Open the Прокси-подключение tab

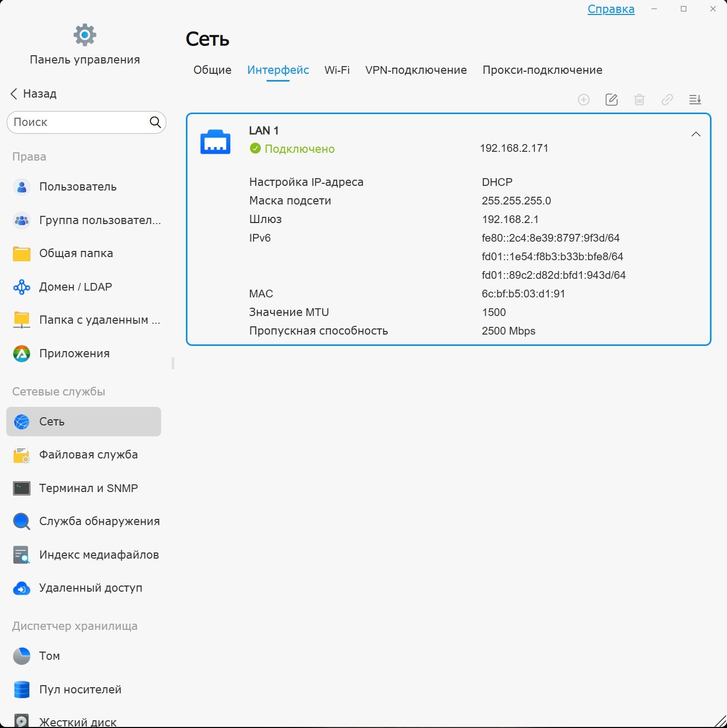coord(542,70)
